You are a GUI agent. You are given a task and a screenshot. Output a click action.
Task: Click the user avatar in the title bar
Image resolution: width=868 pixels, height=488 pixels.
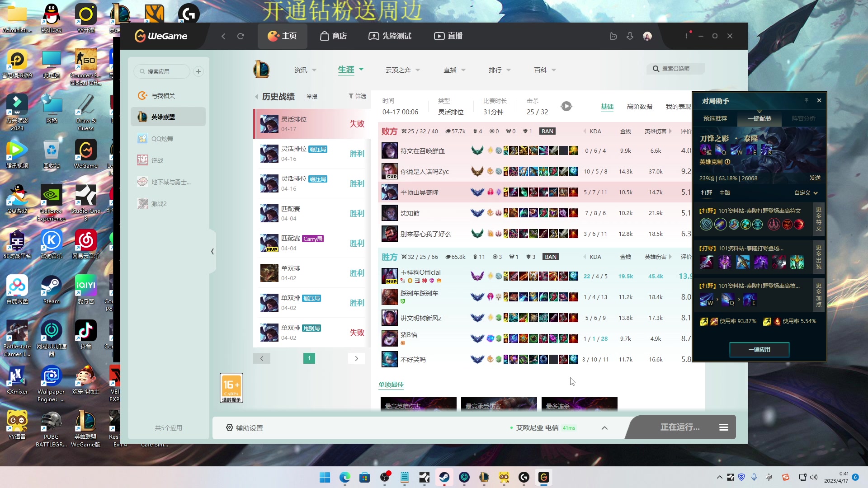pos(647,36)
